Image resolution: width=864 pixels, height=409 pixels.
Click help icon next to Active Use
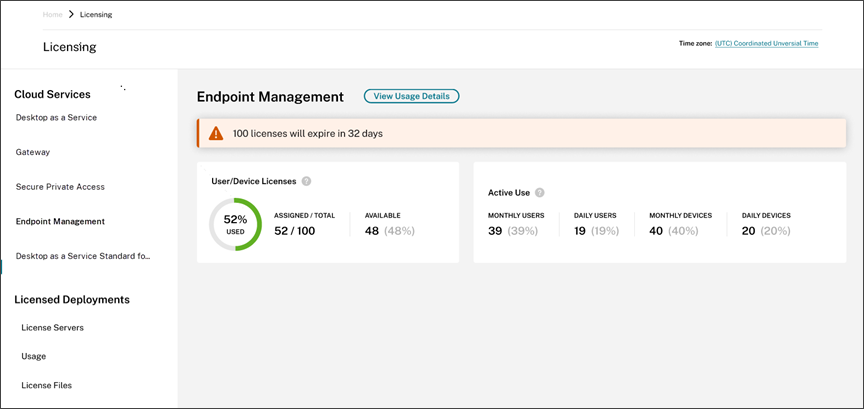point(539,192)
